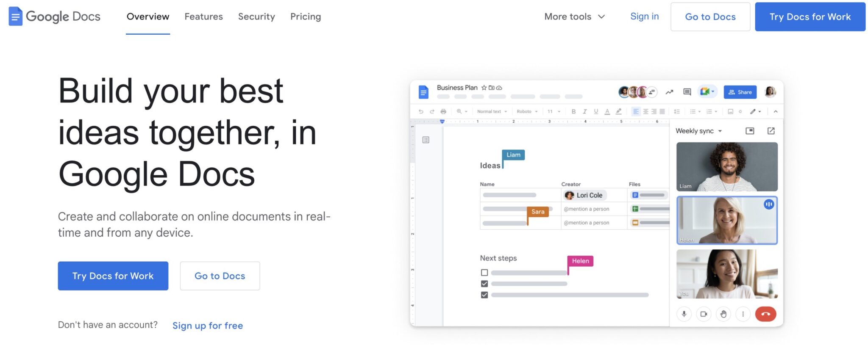Screen dimensions: 868x345
Task: Apply italic formatting with the I icon
Action: pos(585,112)
